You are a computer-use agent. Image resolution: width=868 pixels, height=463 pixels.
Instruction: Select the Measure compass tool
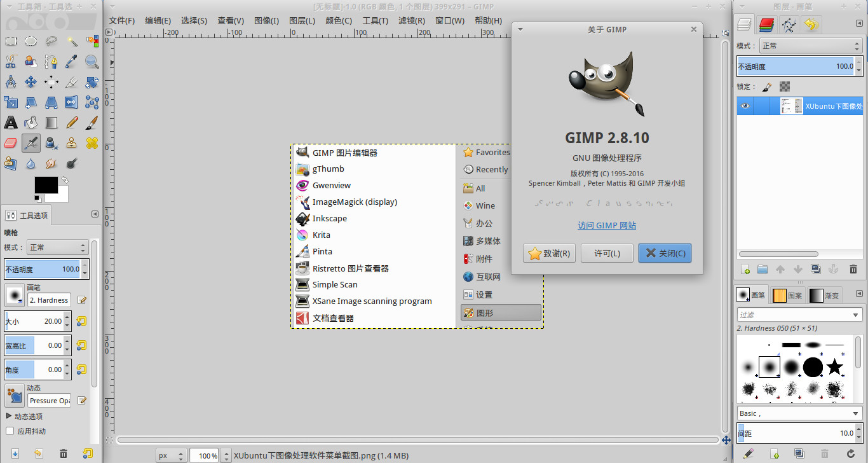click(x=11, y=82)
